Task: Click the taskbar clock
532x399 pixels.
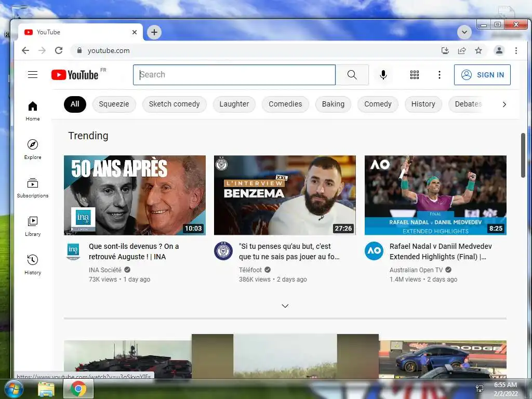Action: 506,389
